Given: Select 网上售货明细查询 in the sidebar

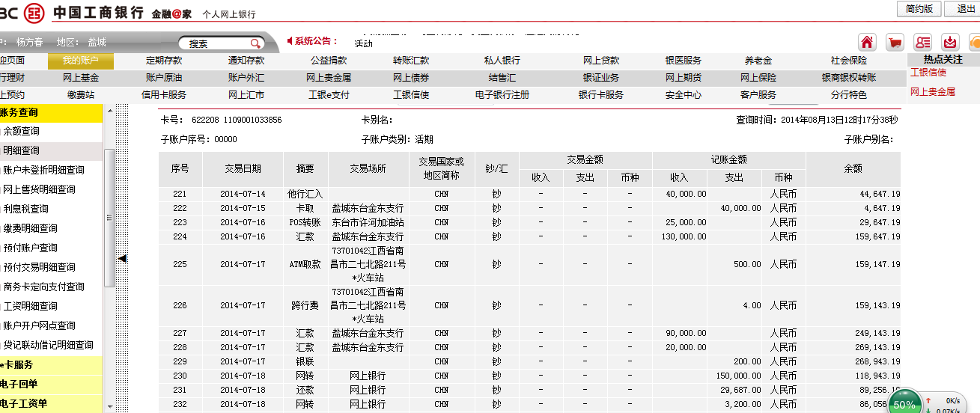Looking at the screenshot, I should [x=40, y=189].
